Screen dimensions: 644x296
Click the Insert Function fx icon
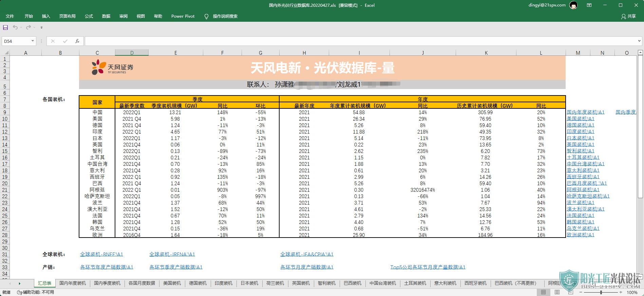(x=77, y=41)
